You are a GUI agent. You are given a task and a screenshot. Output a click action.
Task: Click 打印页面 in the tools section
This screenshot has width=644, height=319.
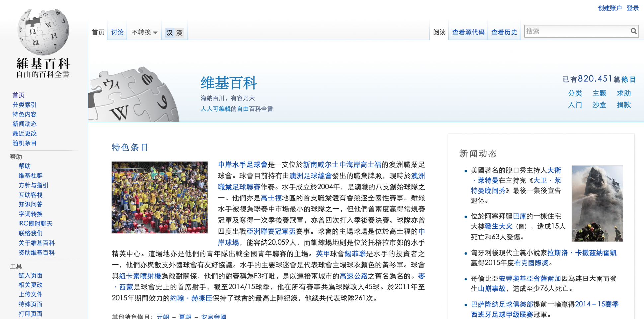(x=30, y=314)
